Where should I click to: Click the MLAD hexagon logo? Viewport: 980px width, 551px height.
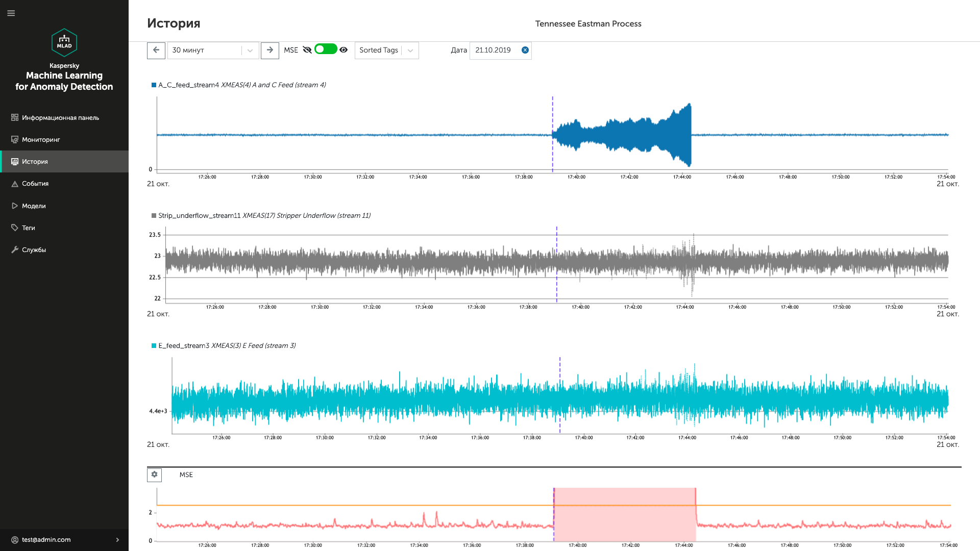64,43
